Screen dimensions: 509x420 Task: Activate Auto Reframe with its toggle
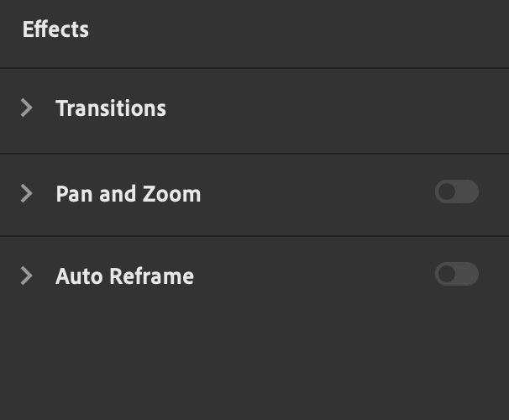456,275
